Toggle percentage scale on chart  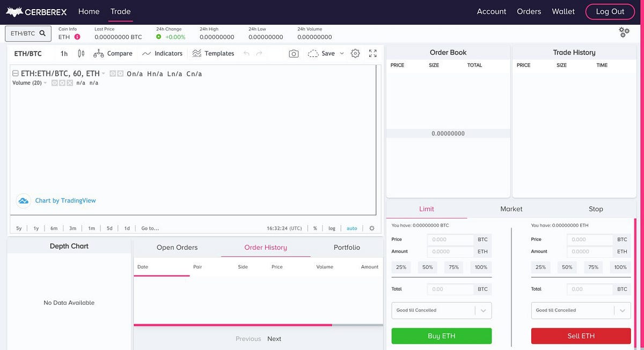315,228
